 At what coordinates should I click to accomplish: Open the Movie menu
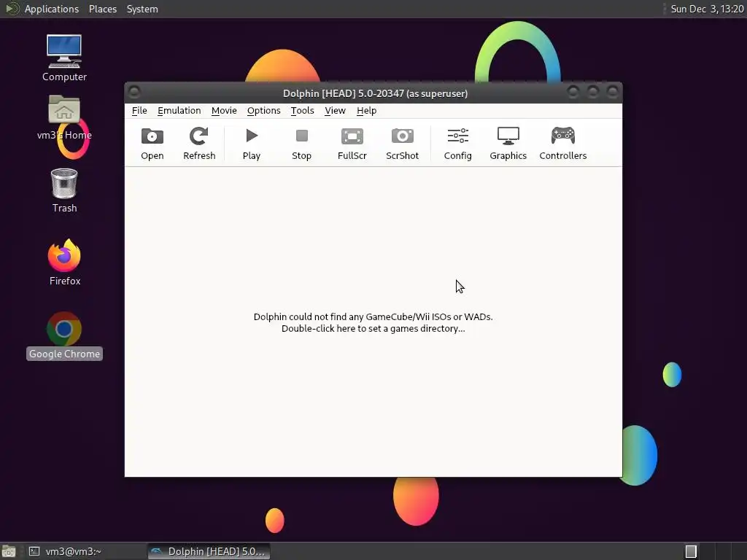pos(224,111)
